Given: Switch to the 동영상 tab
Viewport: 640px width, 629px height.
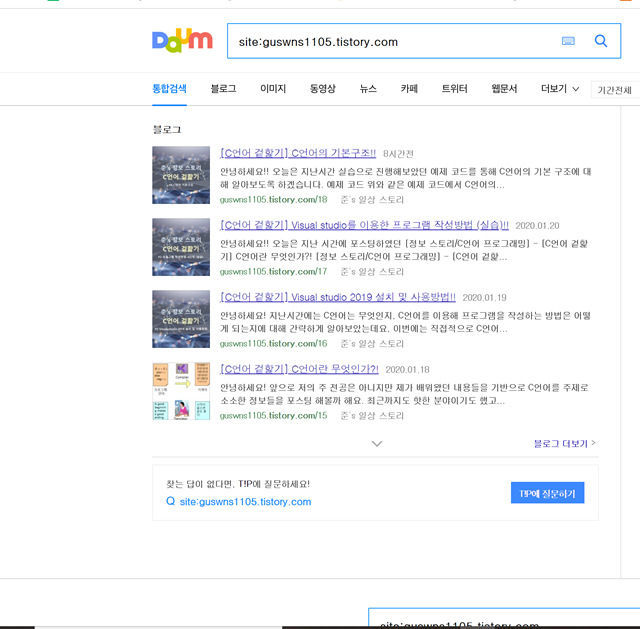Looking at the screenshot, I should pos(322,89).
